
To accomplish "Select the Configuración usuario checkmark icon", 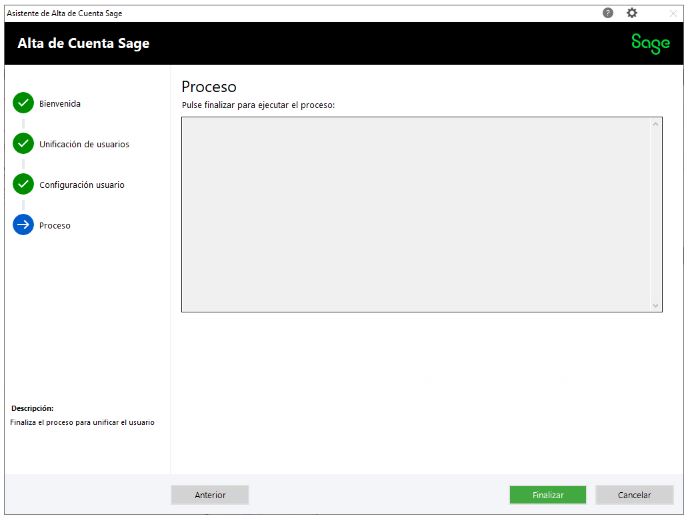I will point(23,184).
